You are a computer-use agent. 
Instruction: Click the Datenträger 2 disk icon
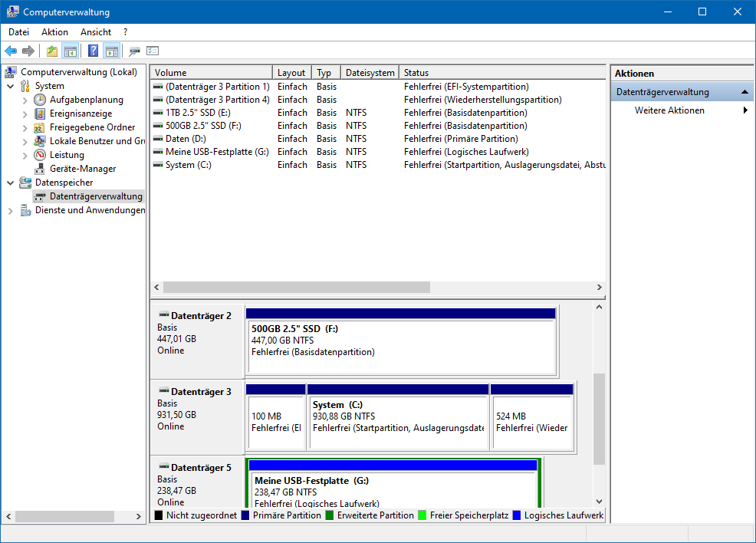(x=164, y=315)
